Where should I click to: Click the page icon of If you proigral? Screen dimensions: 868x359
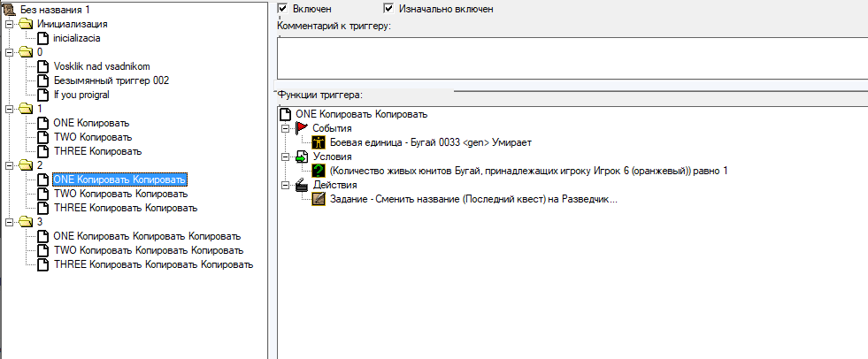pos(43,95)
